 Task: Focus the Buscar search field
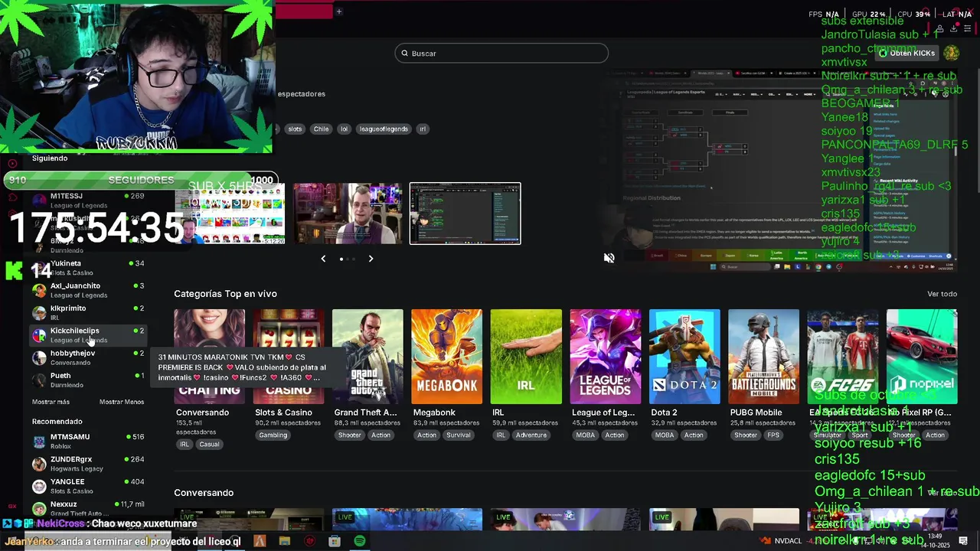coord(501,54)
